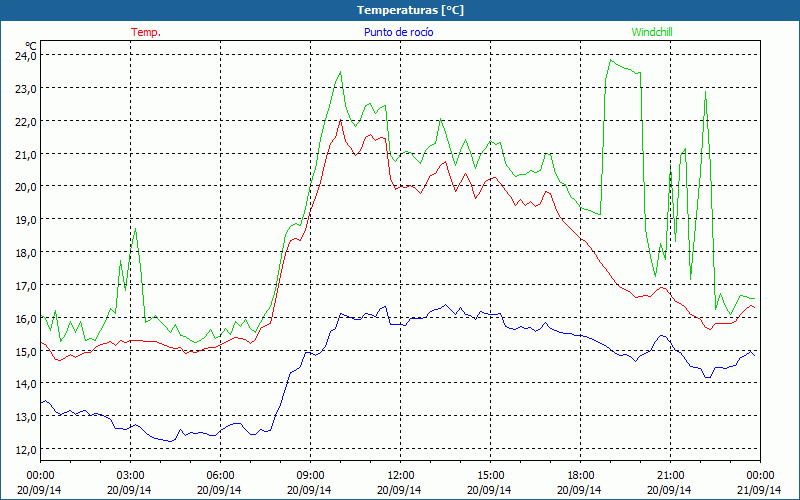Screen dimensions: 800x500
Task: Click the 23,0 y-axis label
Action: coord(26,88)
